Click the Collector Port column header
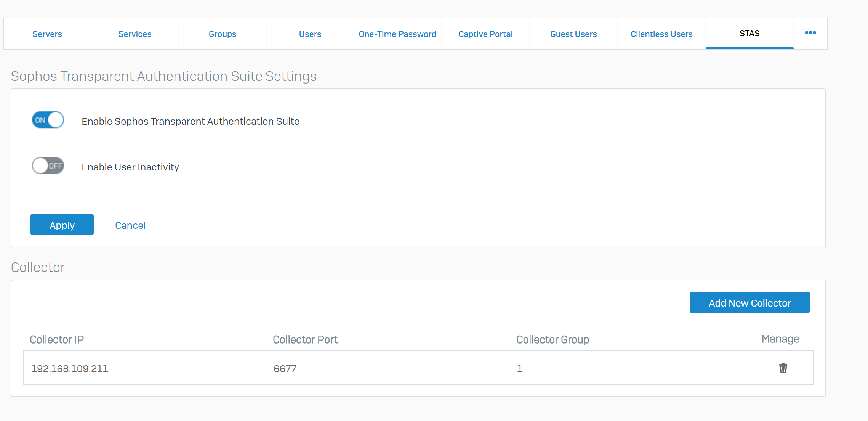Viewport: 868px width, 421px height. click(305, 339)
